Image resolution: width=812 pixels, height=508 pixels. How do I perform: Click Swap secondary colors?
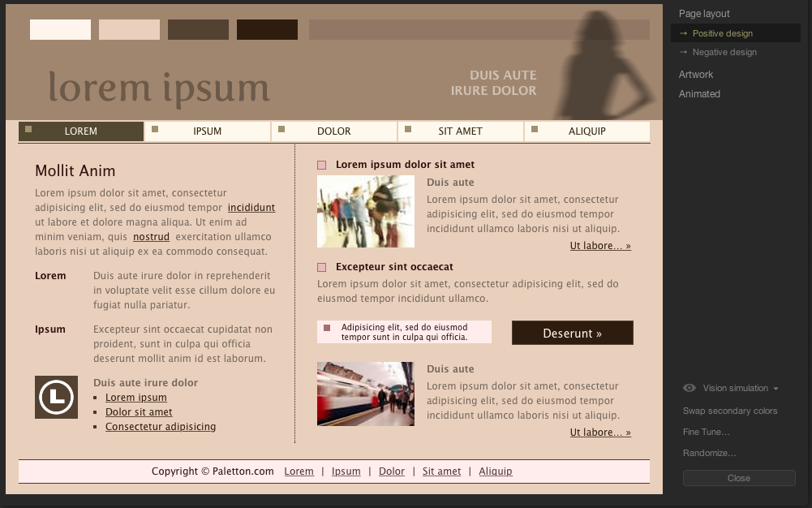point(729,411)
